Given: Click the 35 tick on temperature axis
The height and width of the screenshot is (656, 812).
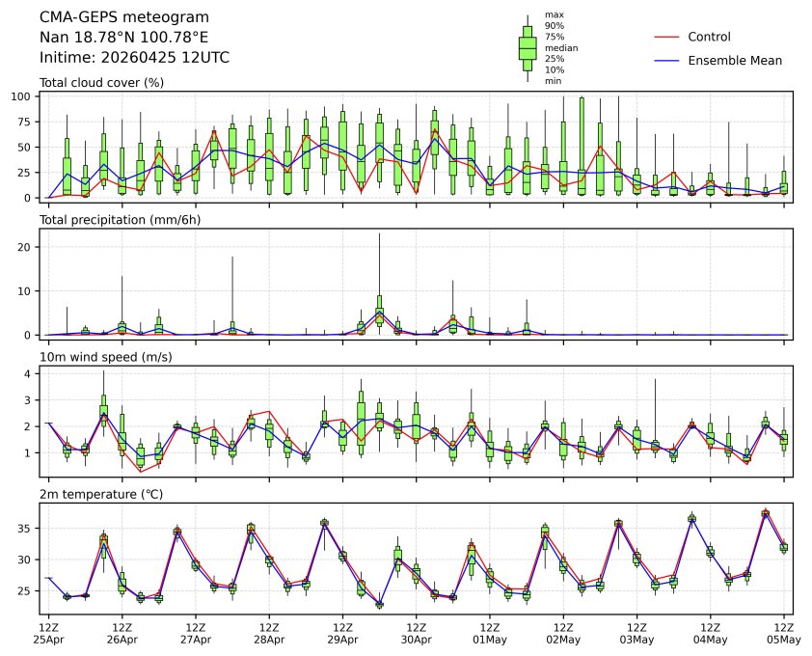Looking at the screenshot, I should pos(25,529).
